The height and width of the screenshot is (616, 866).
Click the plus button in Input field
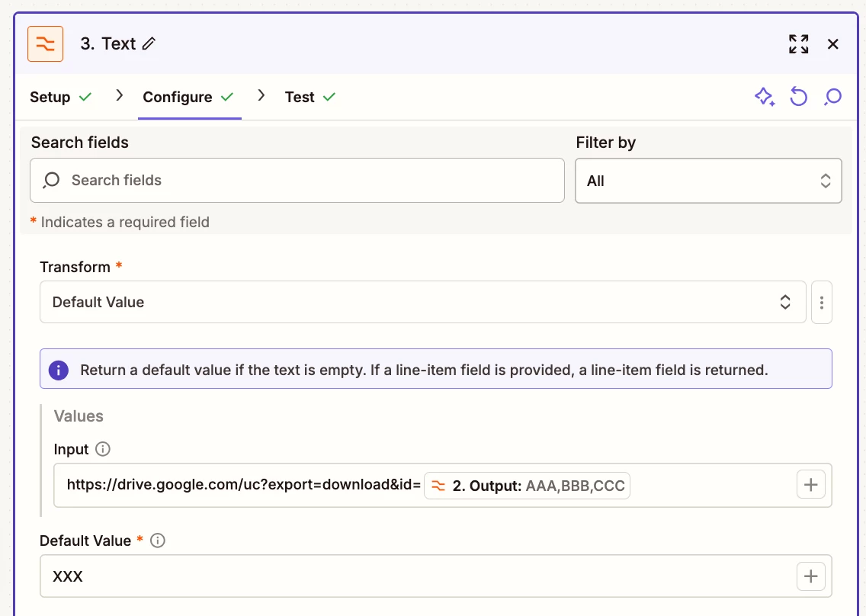811,484
